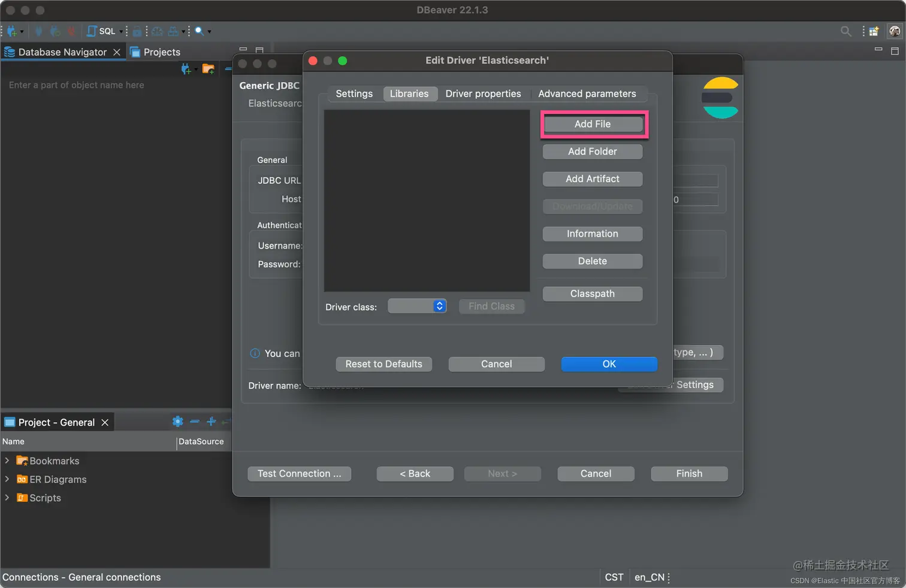Viewport: 906px width, 588px height.
Task: Click new connection plug icon in Navigator panel
Action: click(186, 69)
